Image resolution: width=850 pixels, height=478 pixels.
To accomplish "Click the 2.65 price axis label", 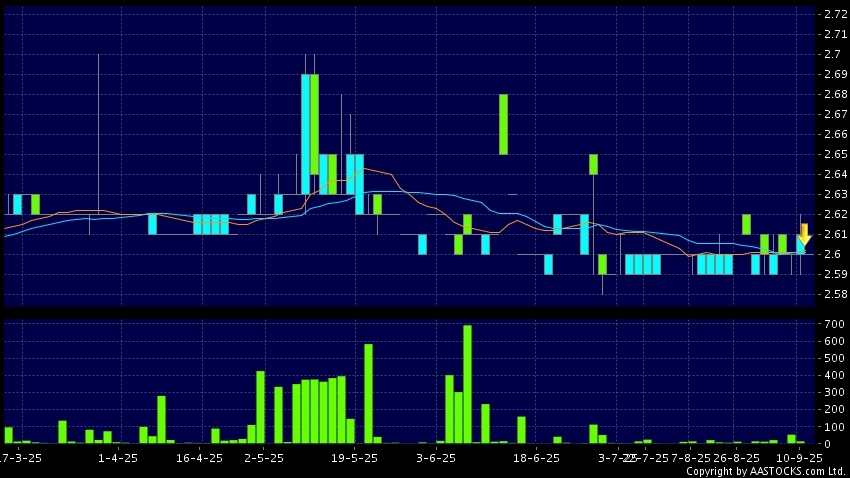I will (x=835, y=154).
